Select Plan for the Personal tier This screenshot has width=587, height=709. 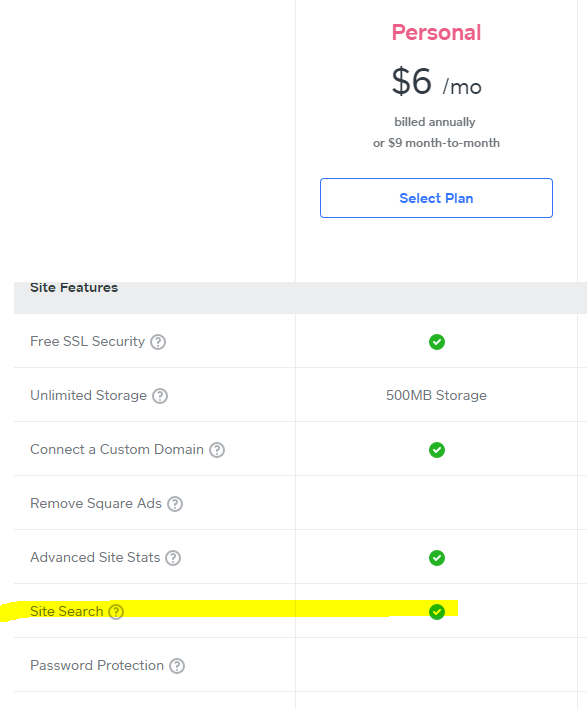[x=436, y=198]
